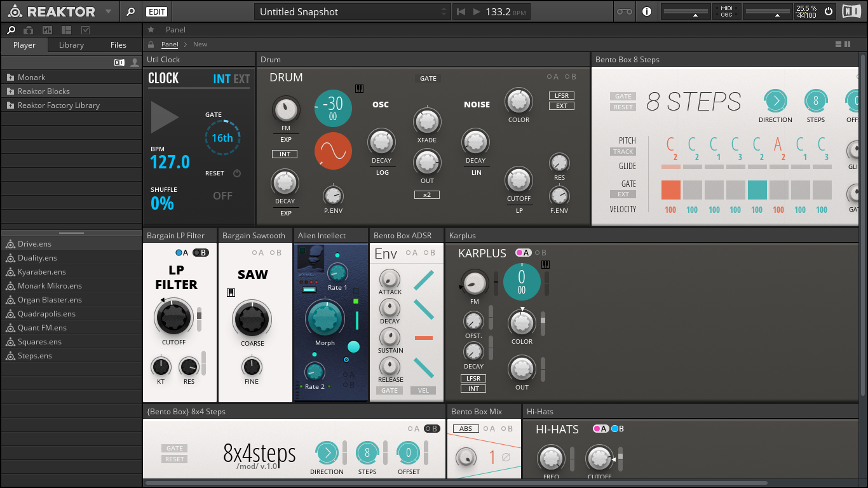Viewport: 868px width, 488px height.
Task: Click the Drum LFSR button
Action: click(x=561, y=95)
